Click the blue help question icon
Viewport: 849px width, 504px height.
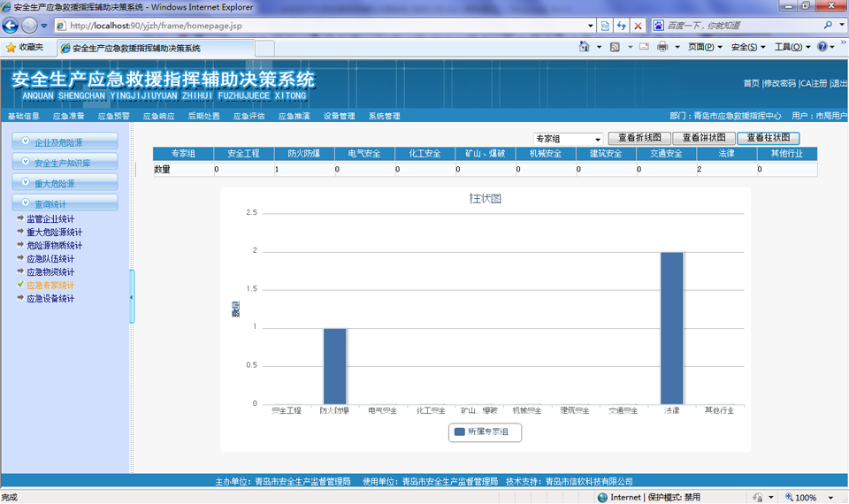(822, 47)
